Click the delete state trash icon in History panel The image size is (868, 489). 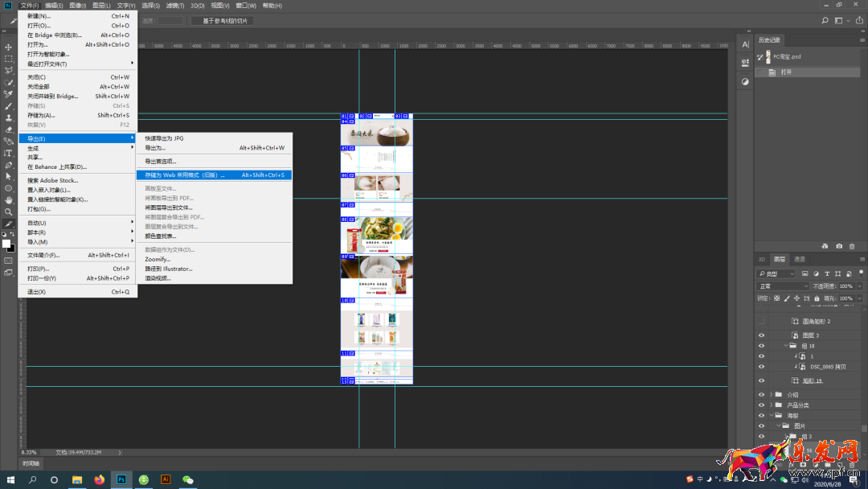click(852, 246)
